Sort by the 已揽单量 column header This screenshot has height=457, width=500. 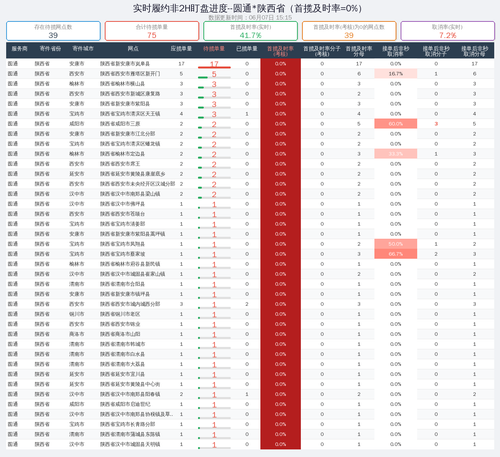coord(247,49)
